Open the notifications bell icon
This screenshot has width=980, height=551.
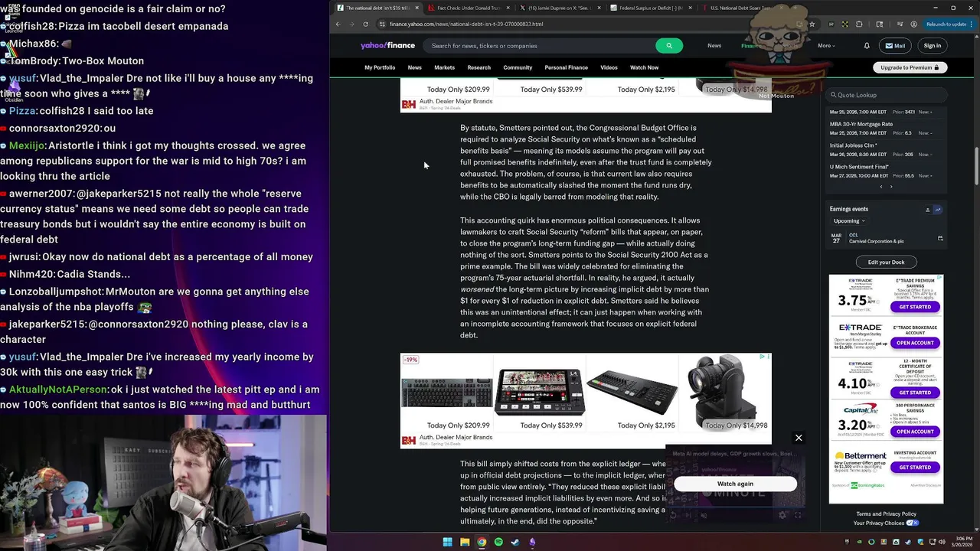[x=867, y=45]
